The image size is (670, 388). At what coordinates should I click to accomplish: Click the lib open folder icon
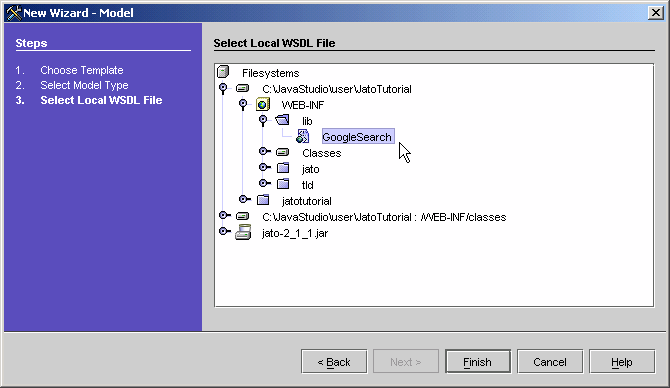point(282,120)
